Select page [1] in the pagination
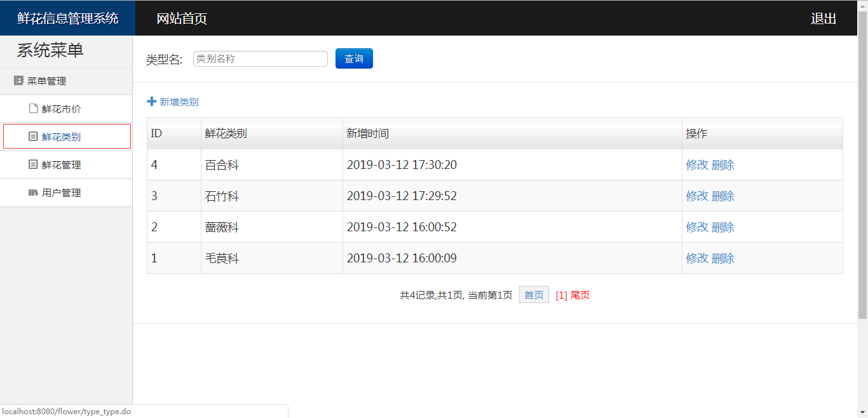868x418 pixels. coord(561,295)
